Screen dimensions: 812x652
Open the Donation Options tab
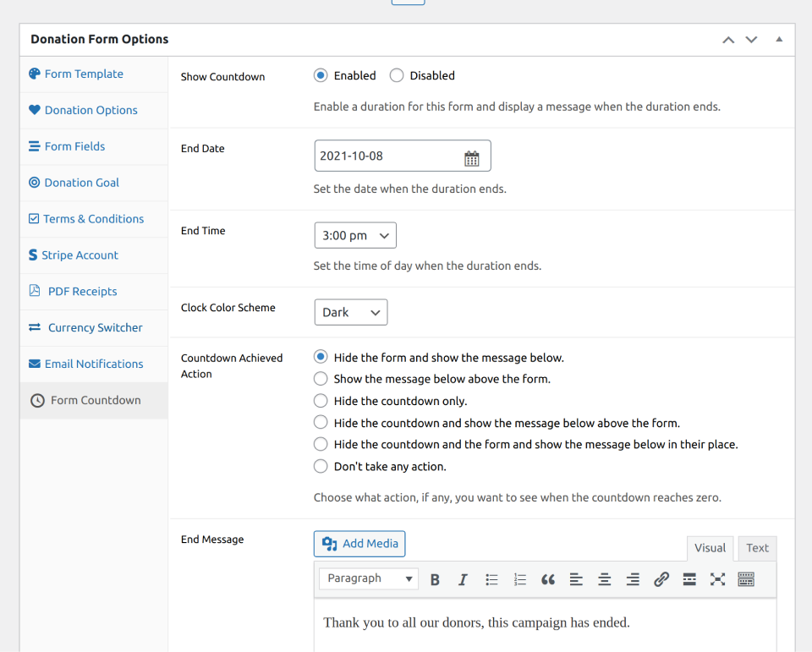[x=94, y=110]
